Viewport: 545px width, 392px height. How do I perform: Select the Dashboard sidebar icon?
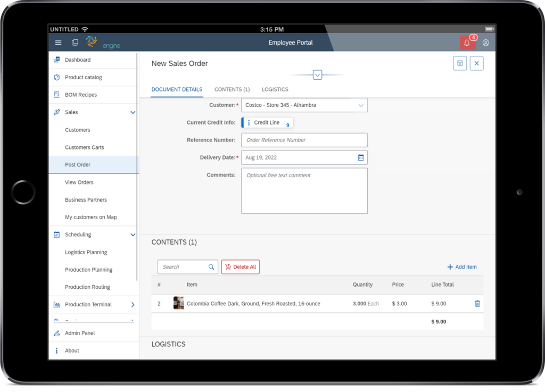(x=56, y=60)
